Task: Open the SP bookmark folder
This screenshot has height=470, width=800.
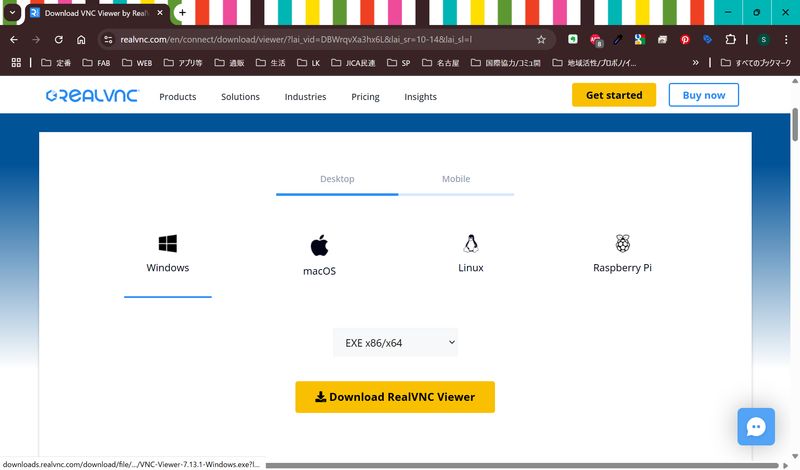Action: tap(398, 63)
